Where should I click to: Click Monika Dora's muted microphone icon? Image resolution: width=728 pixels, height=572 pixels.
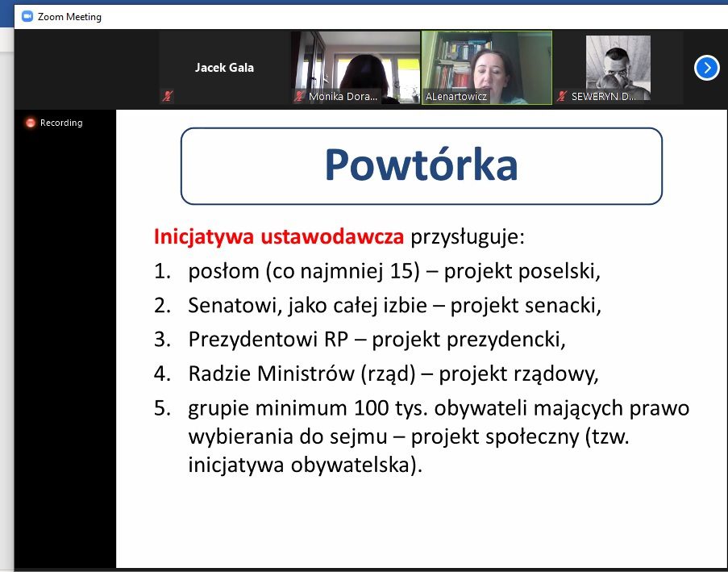[299, 96]
